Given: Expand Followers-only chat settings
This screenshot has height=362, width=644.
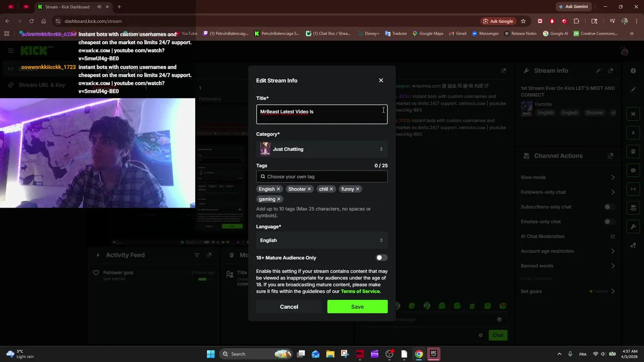Looking at the screenshot, I should coord(613,192).
